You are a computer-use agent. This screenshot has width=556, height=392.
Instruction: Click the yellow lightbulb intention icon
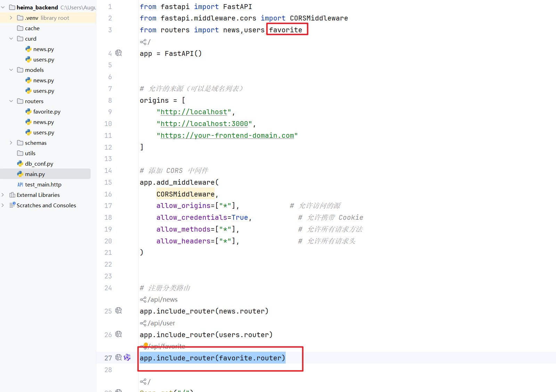(146, 345)
